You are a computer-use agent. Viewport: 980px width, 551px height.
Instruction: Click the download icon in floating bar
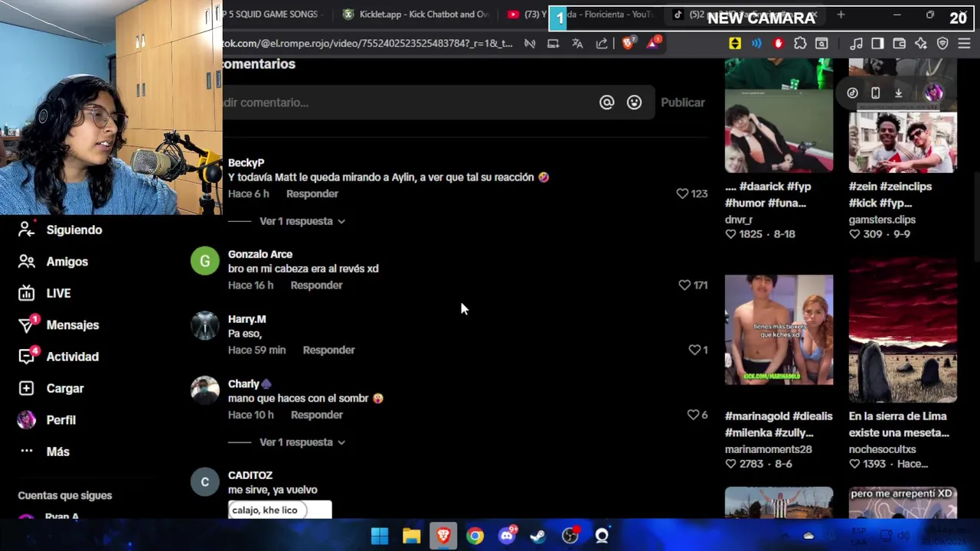pyautogui.click(x=898, y=93)
